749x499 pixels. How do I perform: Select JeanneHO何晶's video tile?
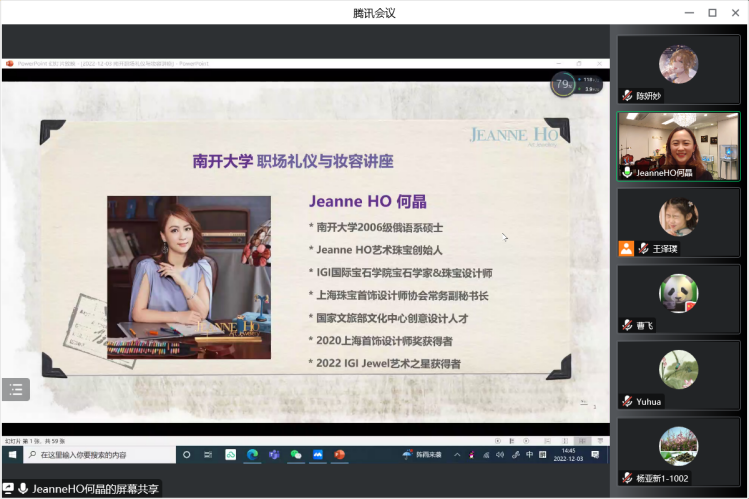click(x=678, y=145)
